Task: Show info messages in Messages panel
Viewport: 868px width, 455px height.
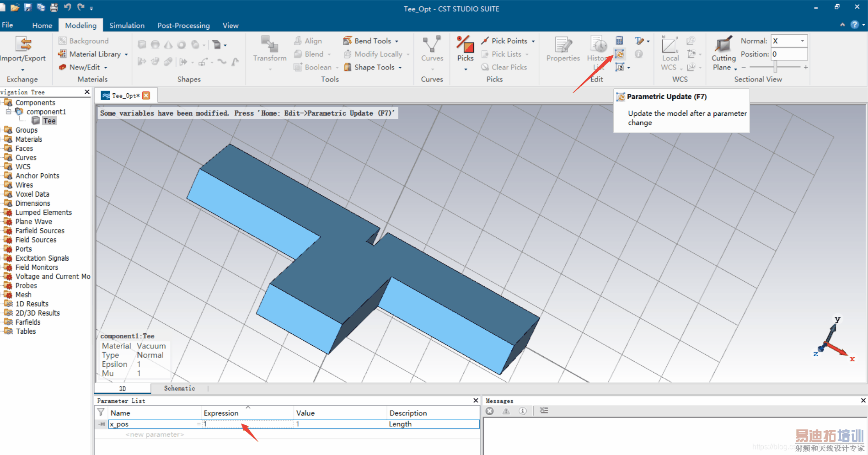Action: pos(523,411)
